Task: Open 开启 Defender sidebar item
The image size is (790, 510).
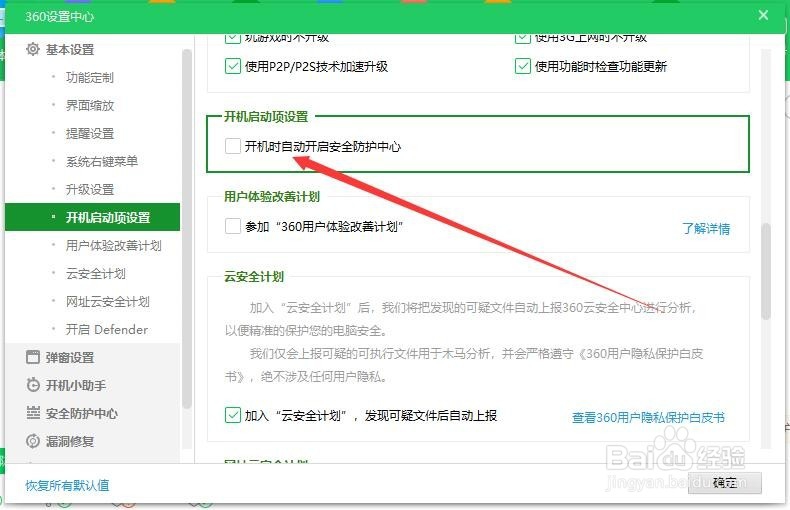Action: tap(107, 330)
